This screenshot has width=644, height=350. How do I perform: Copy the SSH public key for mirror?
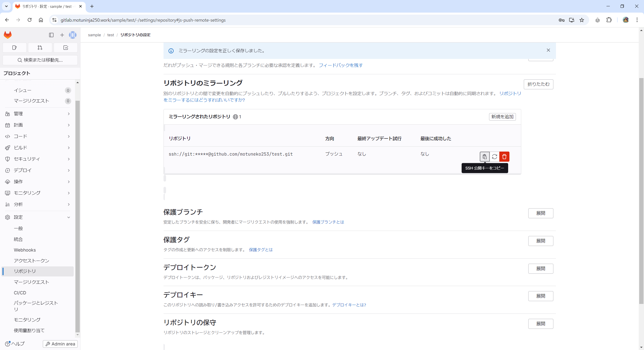click(485, 157)
